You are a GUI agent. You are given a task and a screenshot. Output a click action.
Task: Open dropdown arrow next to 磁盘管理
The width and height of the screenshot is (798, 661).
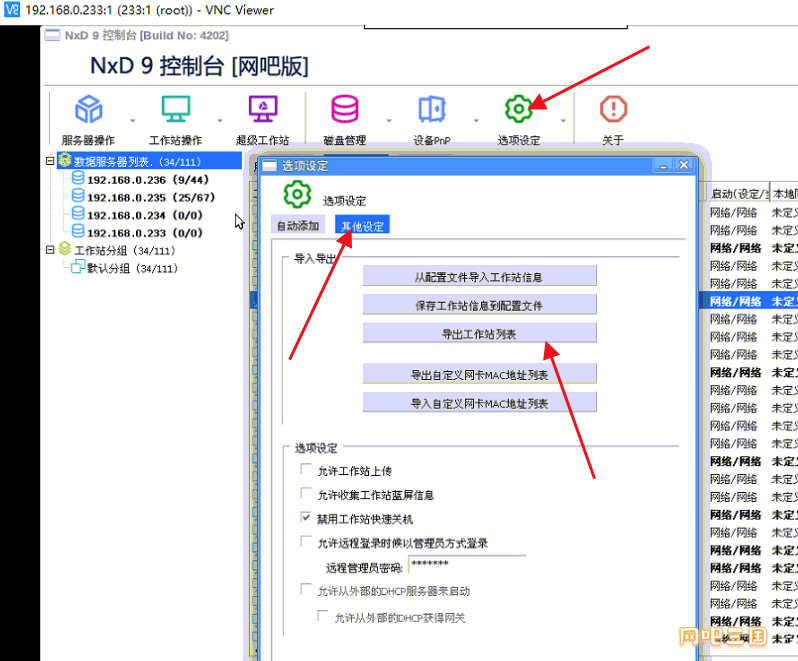coord(389,121)
